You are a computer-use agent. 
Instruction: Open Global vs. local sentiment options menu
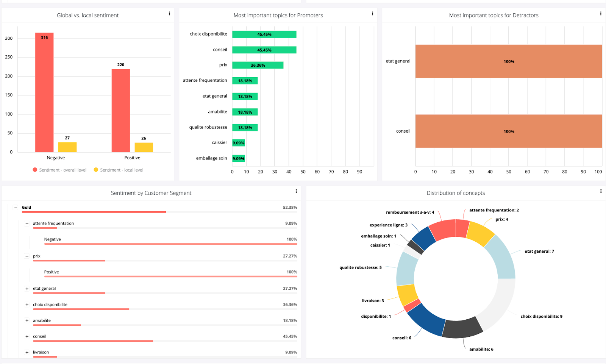pos(169,14)
